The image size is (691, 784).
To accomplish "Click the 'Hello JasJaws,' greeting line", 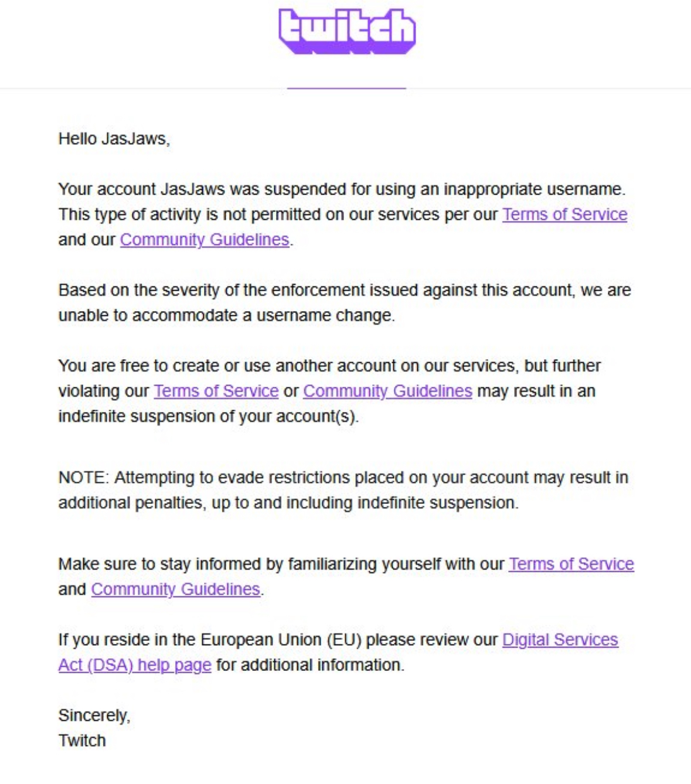I will tap(114, 139).
